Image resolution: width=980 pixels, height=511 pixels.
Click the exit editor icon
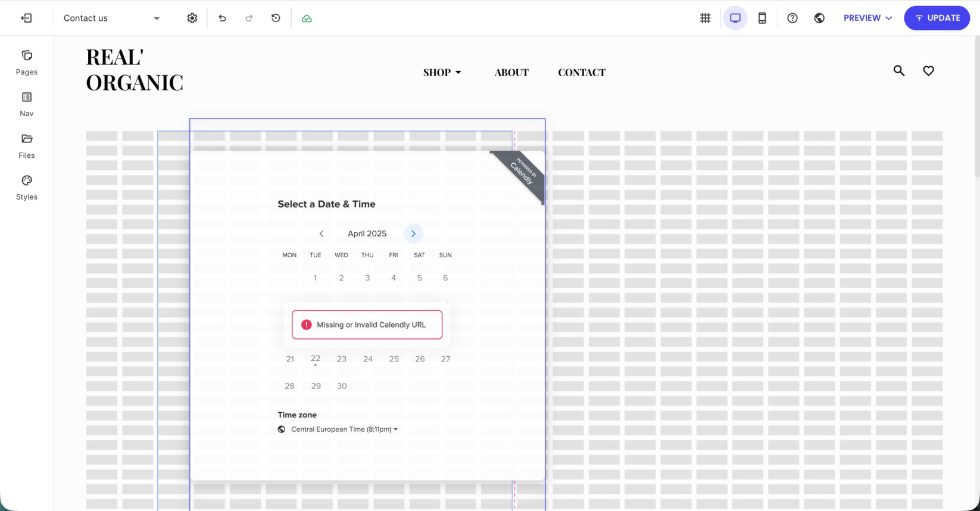pos(26,18)
